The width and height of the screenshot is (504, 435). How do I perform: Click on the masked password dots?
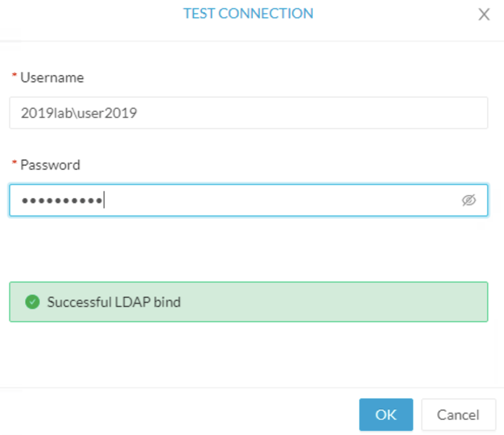coord(62,201)
